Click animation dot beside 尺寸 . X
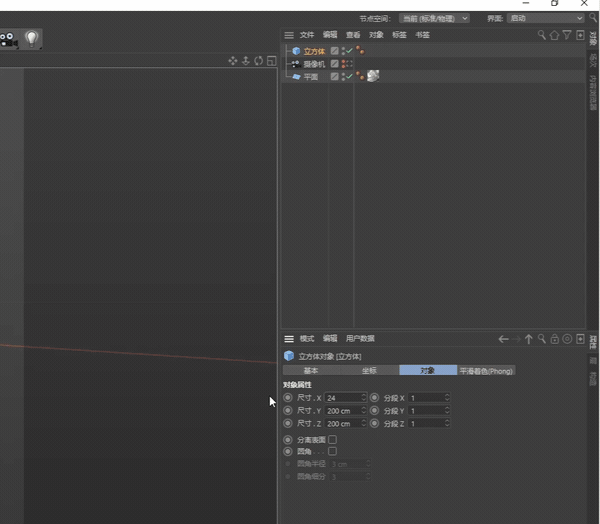Viewport: 600px width, 524px height. [x=288, y=398]
